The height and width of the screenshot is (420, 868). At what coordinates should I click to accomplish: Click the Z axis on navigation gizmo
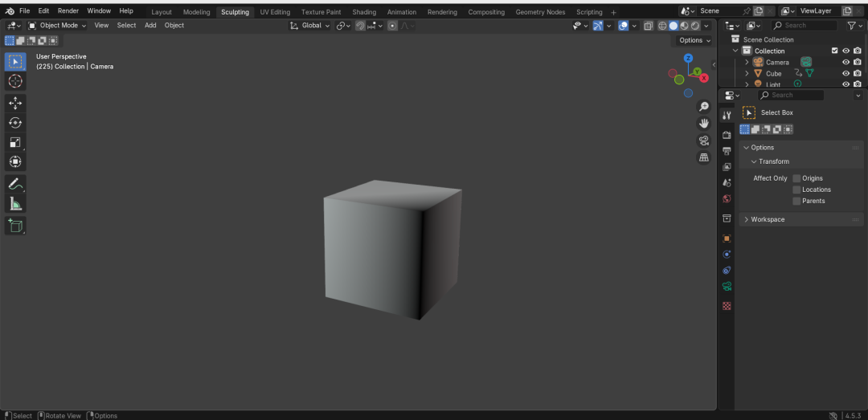(688, 58)
